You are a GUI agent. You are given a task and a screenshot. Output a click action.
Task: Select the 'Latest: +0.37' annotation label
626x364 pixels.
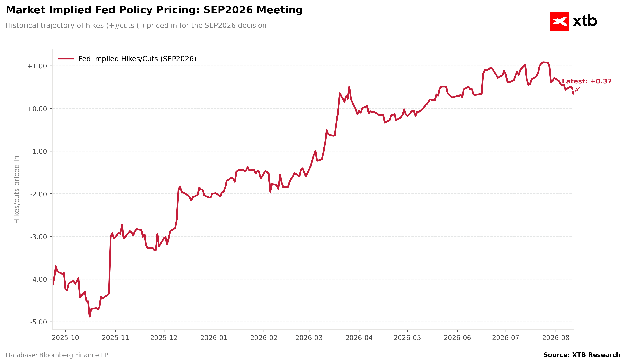pos(587,81)
